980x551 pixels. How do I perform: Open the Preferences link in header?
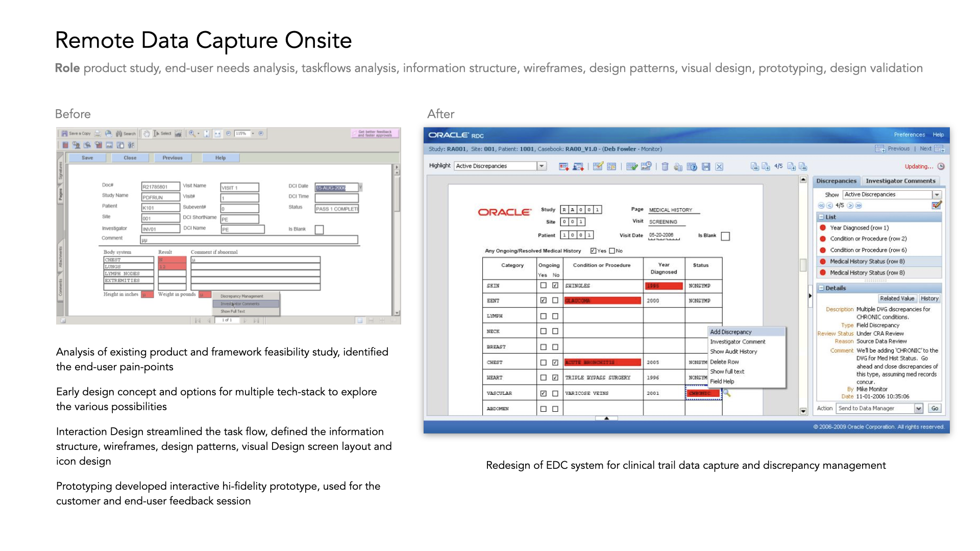tap(909, 135)
